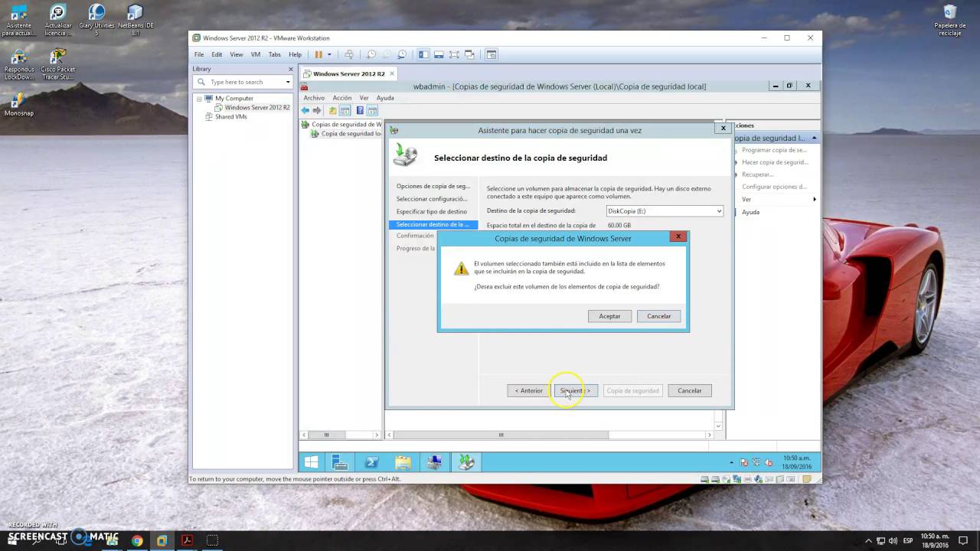Screen dimensions: 980x551
Task: Close the Windows Server 2012 R2 tab
Action: pyautogui.click(x=392, y=73)
